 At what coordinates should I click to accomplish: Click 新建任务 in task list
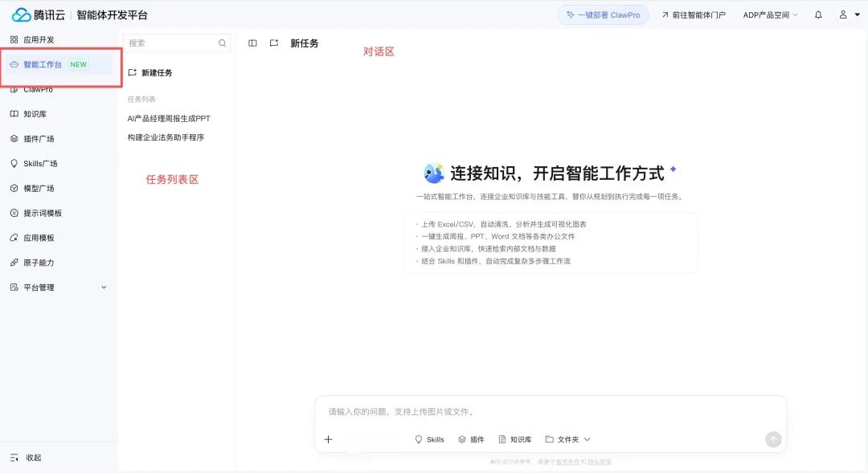150,72
